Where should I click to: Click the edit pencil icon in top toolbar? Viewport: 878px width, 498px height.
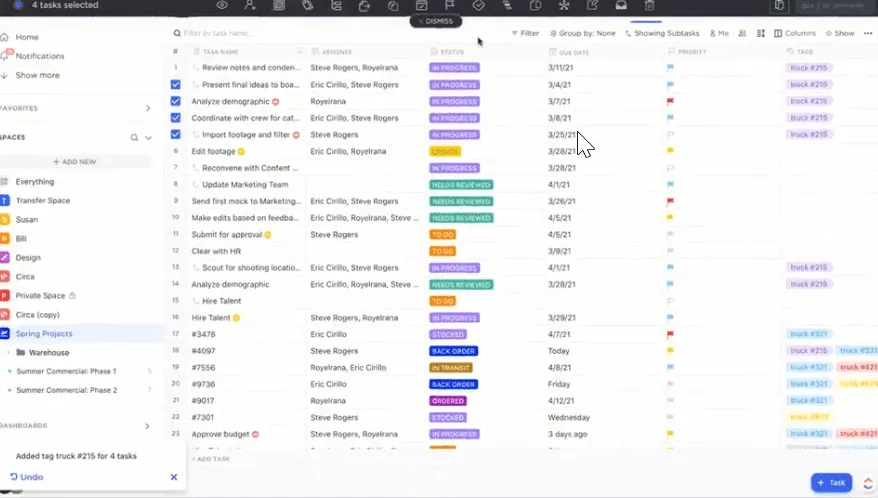592,6
